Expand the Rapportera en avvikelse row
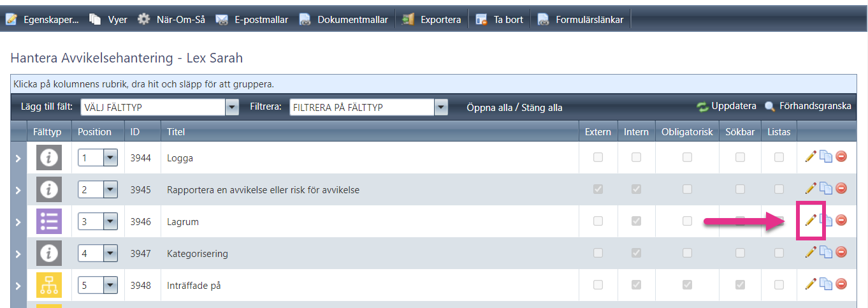868x308 pixels. pyautogui.click(x=18, y=190)
